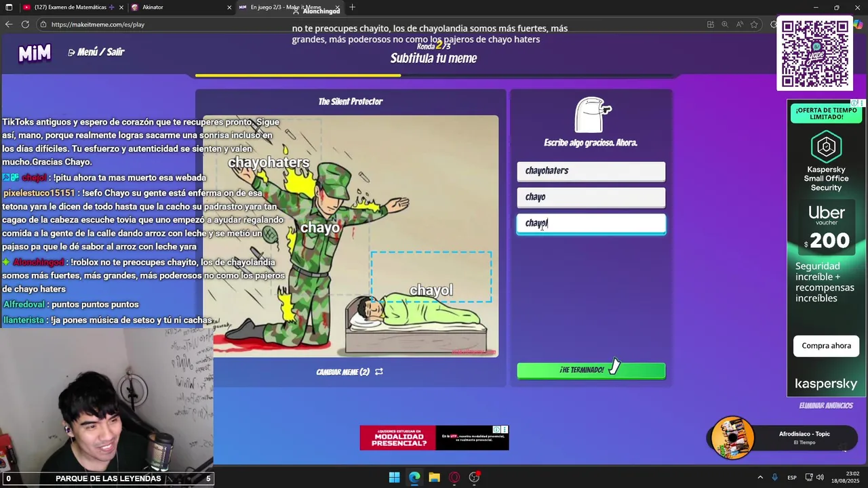
Task: Click the 'The Silent Protector' meme title
Action: tap(351, 102)
